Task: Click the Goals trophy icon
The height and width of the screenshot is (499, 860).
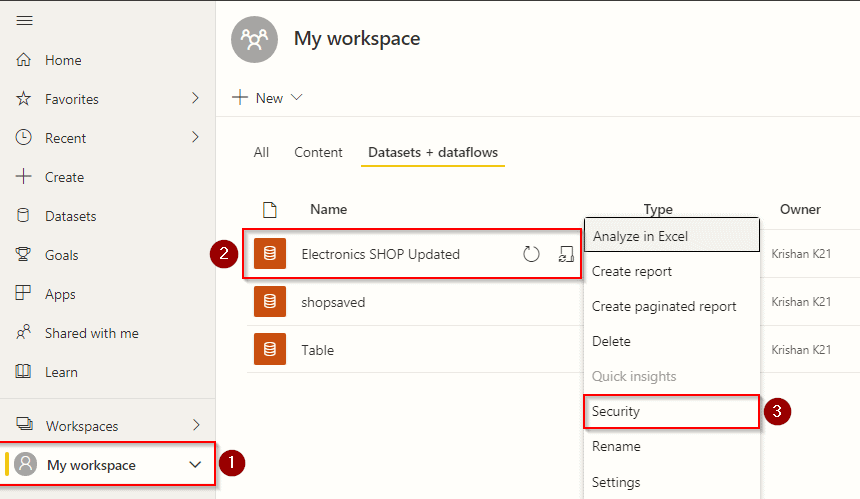Action: coord(24,254)
